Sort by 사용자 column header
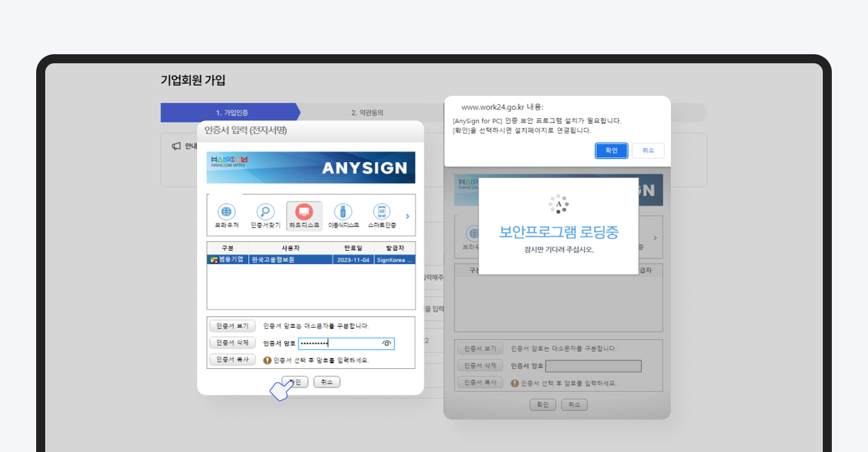This screenshot has width=868, height=452. pos(291,248)
